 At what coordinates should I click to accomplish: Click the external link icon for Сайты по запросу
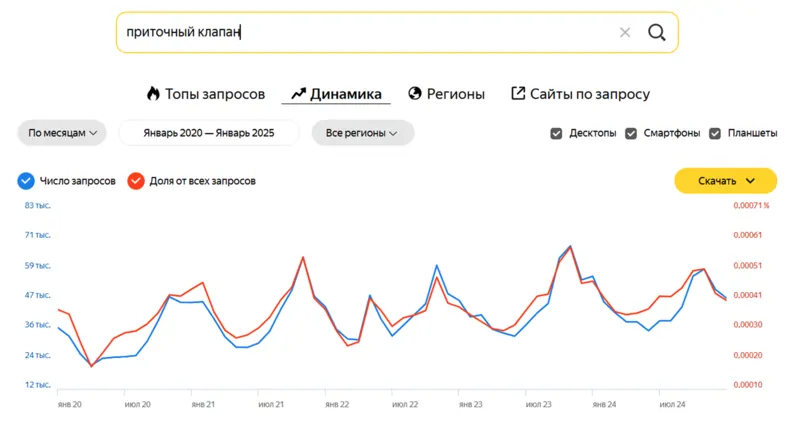point(518,94)
